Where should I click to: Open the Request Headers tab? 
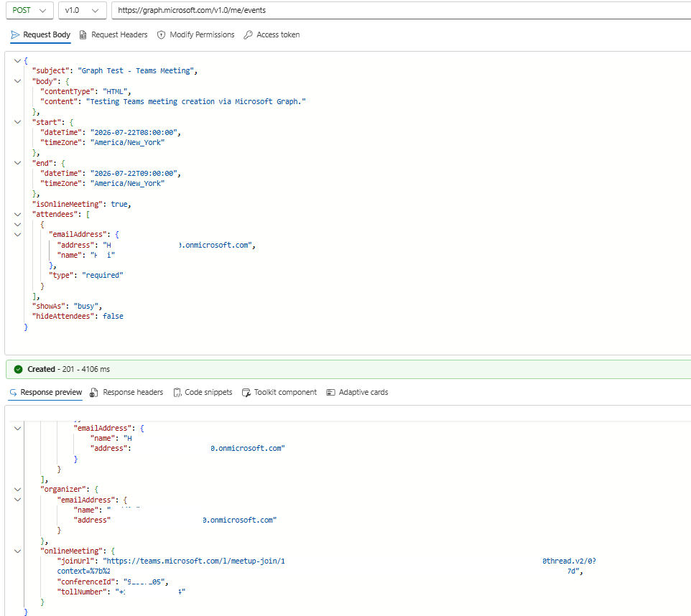point(113,34)
